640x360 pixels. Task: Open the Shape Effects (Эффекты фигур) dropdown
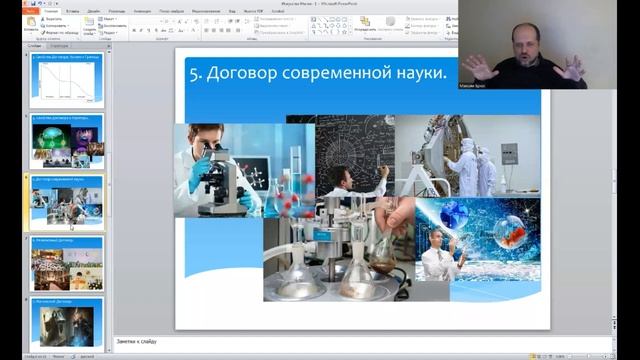coord(423,33)
